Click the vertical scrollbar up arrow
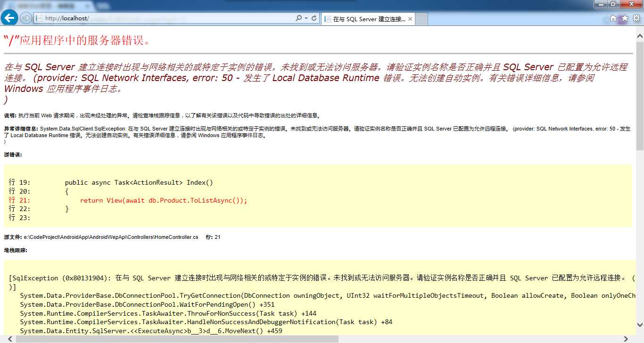The width and height of the screenshot is (644, 343). point(640,36)
